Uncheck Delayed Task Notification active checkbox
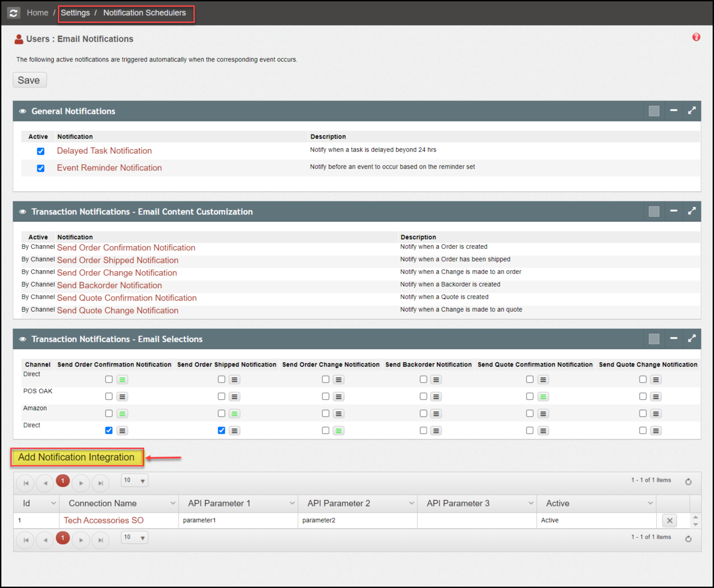 pos(41,151)
